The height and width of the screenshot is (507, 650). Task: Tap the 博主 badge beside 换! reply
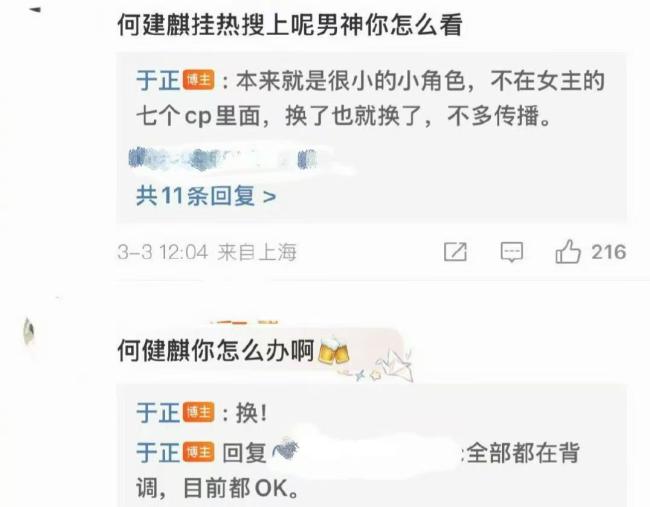pyautogui.click(x=199, y=412)
